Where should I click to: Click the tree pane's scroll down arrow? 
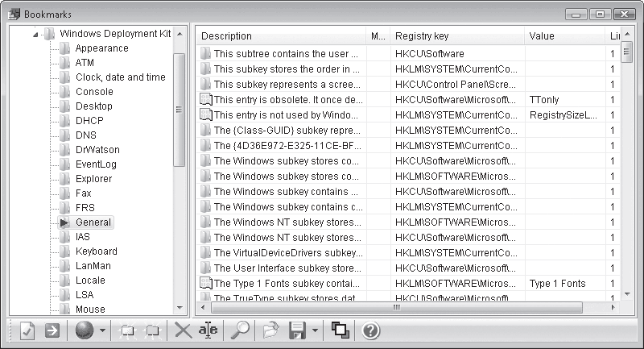click(x=180, y=307)
